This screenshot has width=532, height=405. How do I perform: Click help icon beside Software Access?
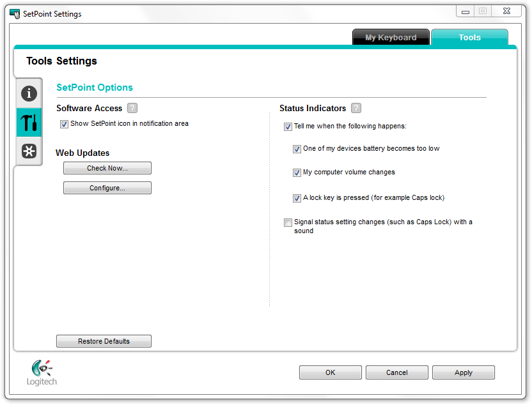tap(132, 109)
